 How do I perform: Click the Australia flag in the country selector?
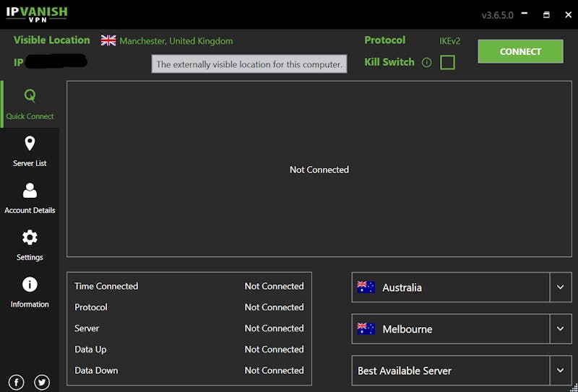pyautogui.click(x=366, y=287)
